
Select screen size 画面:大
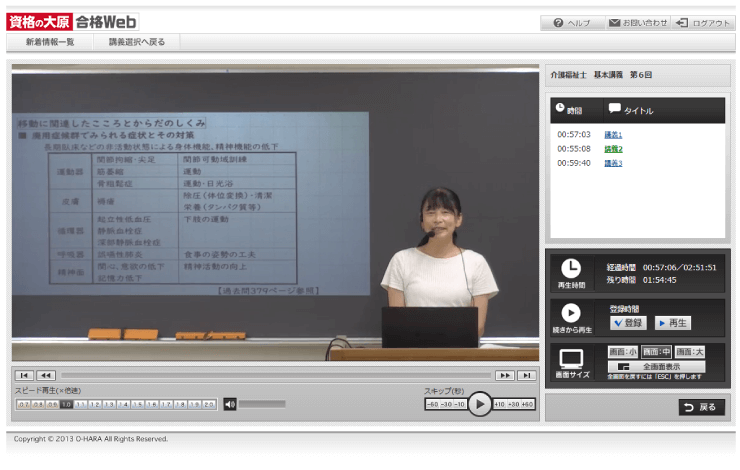(x=690, y=352)
